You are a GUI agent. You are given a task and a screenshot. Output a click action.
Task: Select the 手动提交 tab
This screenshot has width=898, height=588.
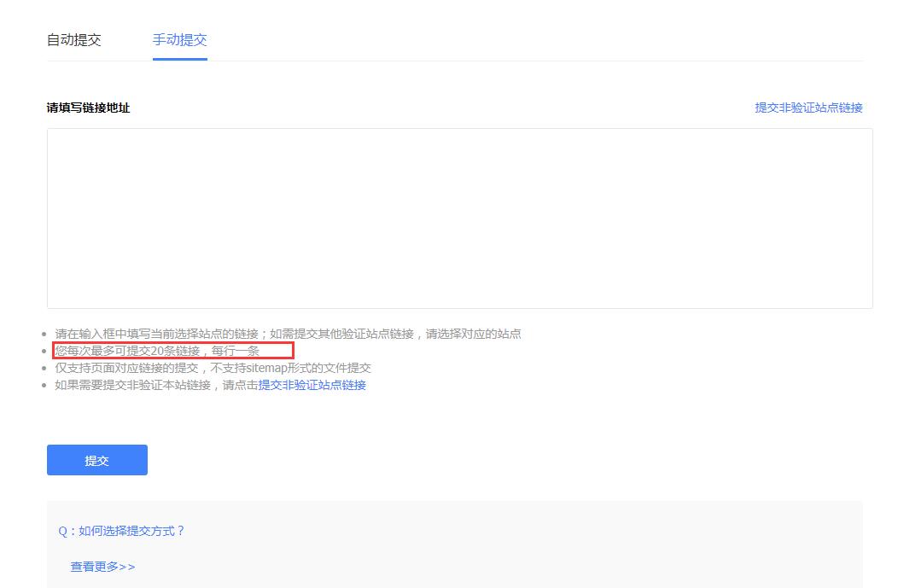coord(179,40)
